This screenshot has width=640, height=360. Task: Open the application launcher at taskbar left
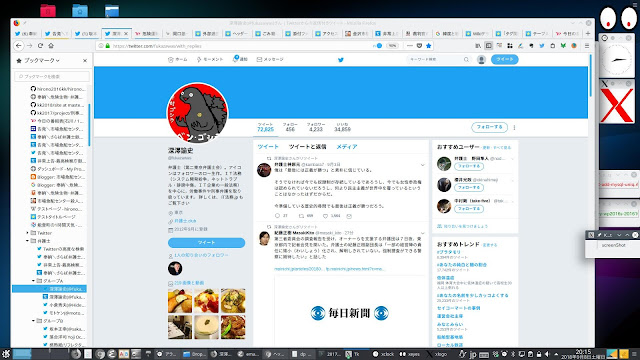tap(5, 353)
